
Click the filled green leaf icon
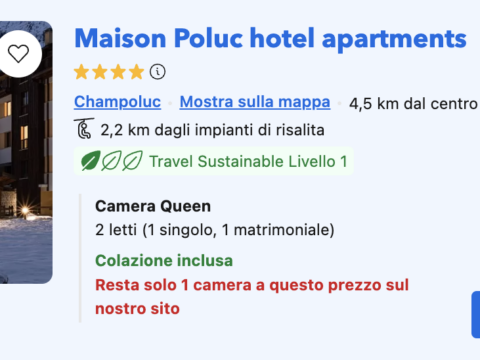90,161
